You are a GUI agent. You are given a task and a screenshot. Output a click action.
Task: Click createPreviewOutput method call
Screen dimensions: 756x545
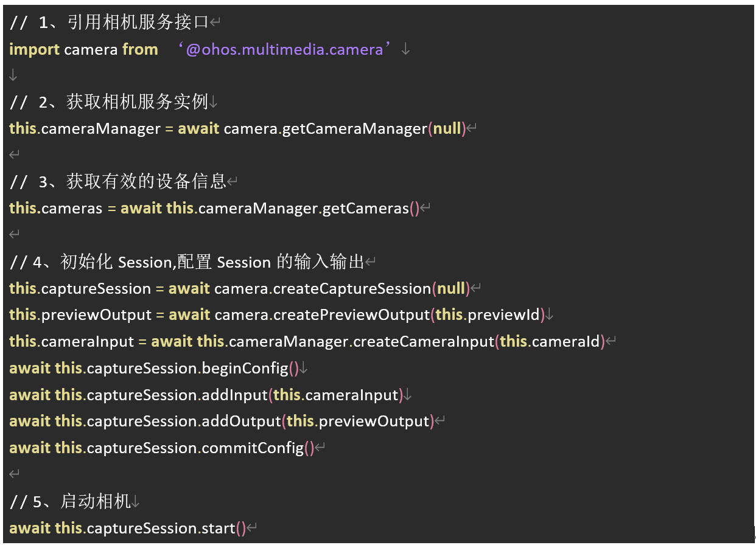351,315
